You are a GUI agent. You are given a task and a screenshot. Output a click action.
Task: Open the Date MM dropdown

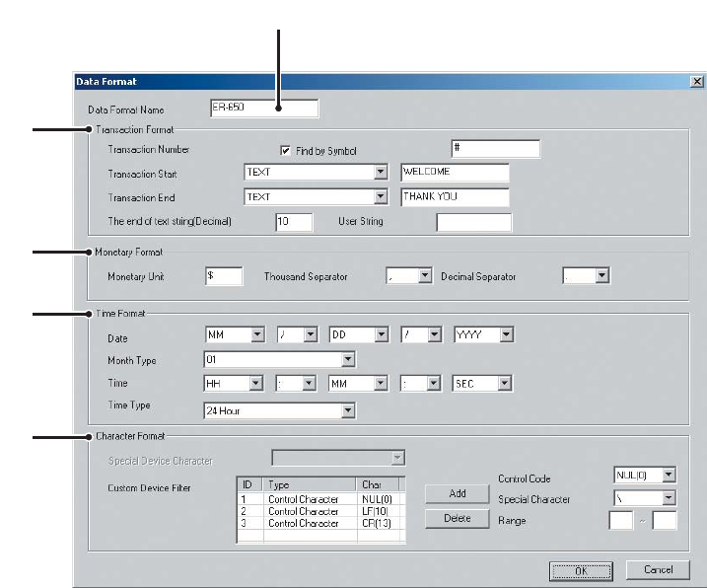coord(235,334)
